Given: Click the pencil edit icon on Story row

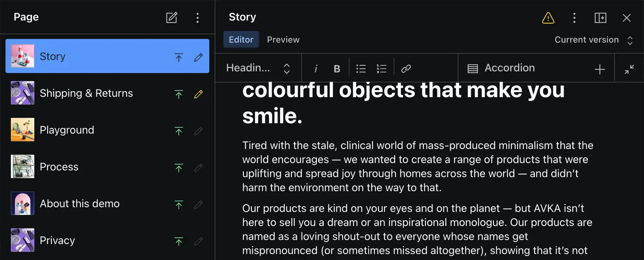Looking at the screenshot, I should [198, 57].
